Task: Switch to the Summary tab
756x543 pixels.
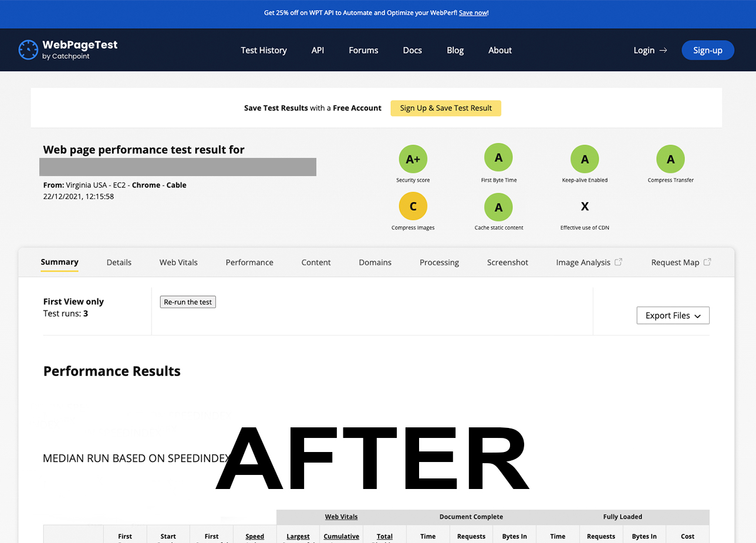Action: click(59, 262)
